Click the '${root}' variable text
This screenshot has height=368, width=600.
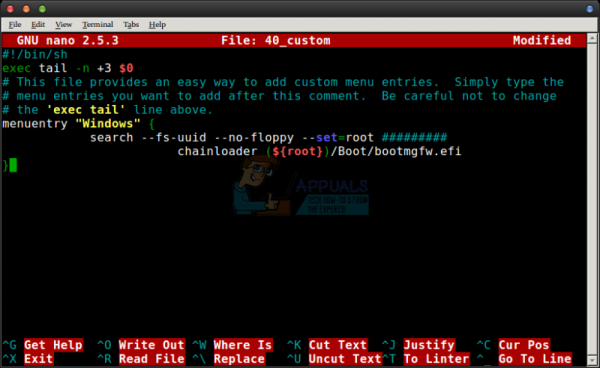(x=298, y=151)
